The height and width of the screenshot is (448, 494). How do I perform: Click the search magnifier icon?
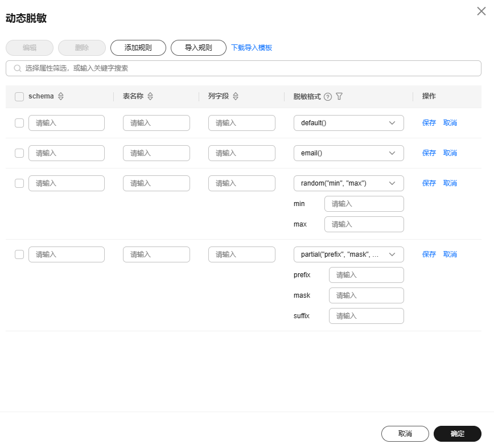18,68
